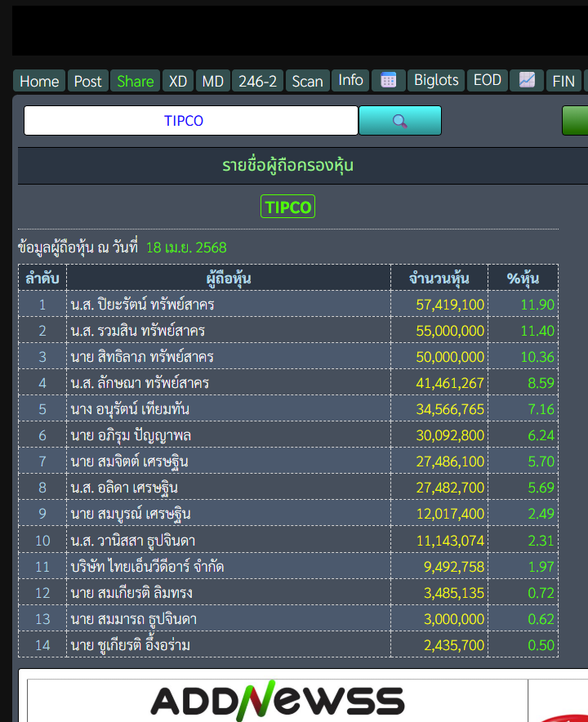The width and height of the screenshot is (588, 722).
Task: Click the green button at right edge
Action: click(x=575, y=121)
